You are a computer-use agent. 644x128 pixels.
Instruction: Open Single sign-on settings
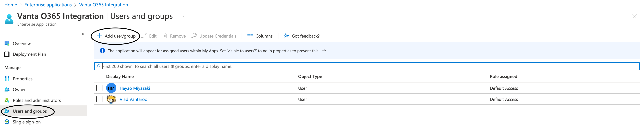tap(27, 122)
